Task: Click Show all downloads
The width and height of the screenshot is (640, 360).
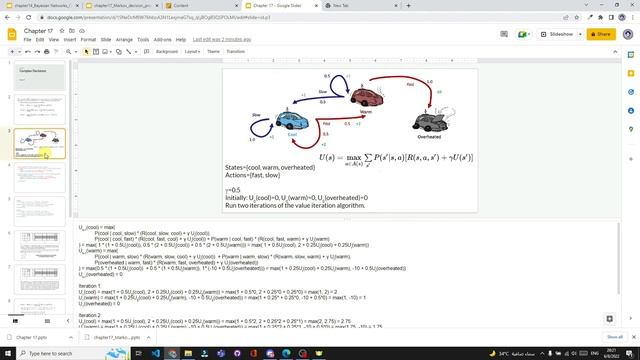Action: (615, 337)
